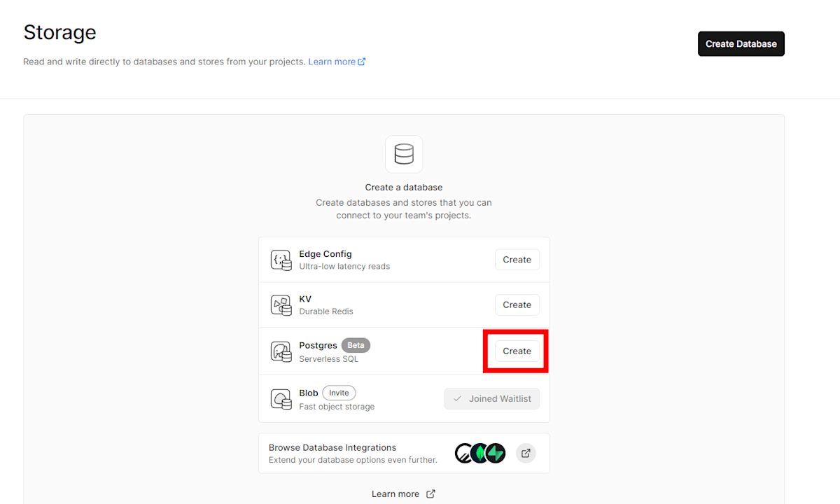
Task: Click the Create a database heading text
Action: 404,188
